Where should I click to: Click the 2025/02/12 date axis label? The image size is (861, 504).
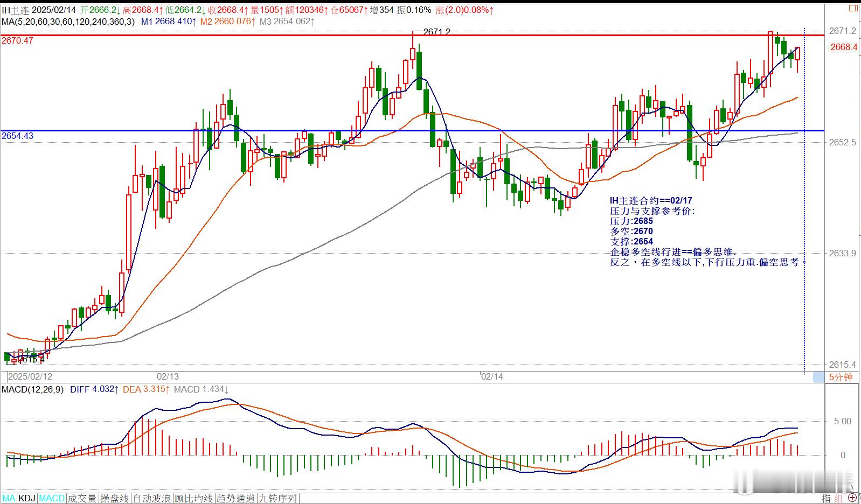tap(31, 376)
